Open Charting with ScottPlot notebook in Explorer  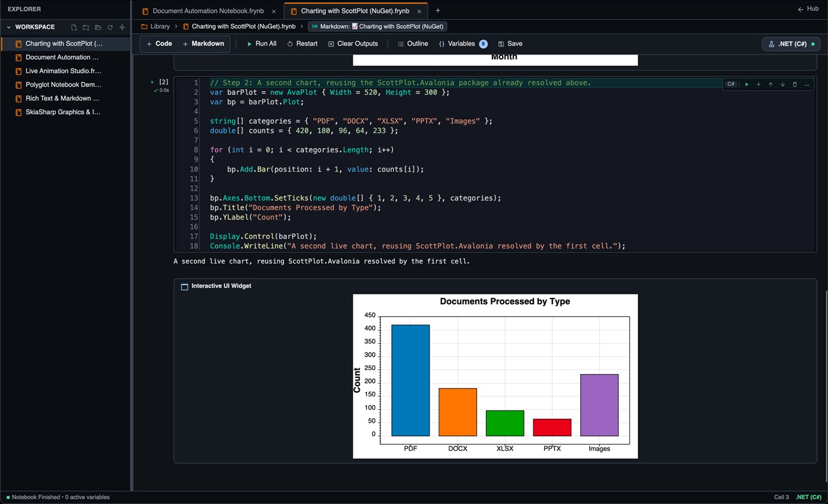(65, 44)
